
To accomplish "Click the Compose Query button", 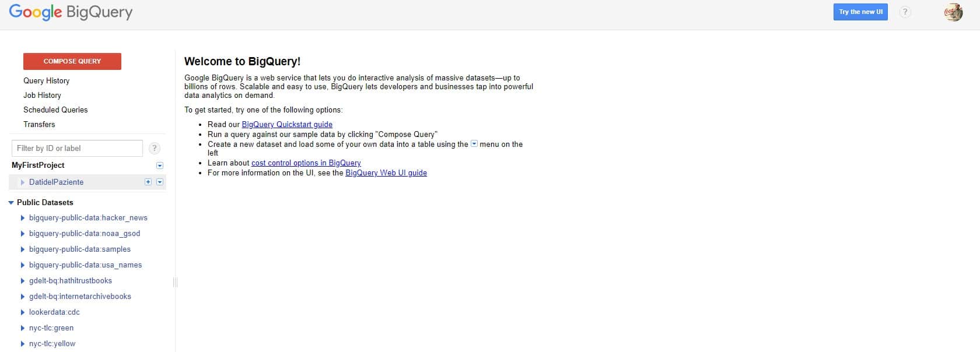I will pyautogui.click(x=72, y=61).
